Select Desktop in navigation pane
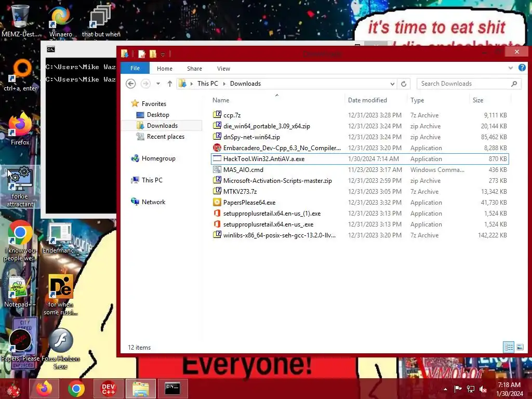Screen dimensions: 532x399 (x=158, y=115)
